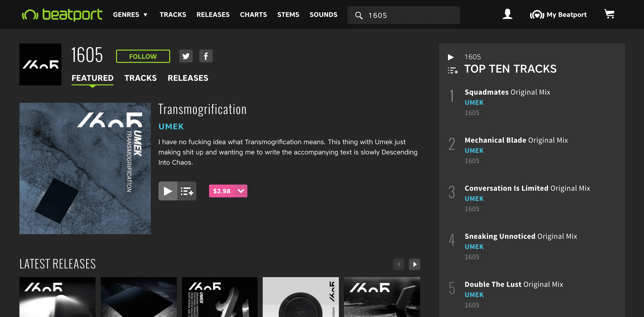The image size is (644, 317).
Task: Open track Double The Lust Original Mix
Action: click(x=514, y=284)
